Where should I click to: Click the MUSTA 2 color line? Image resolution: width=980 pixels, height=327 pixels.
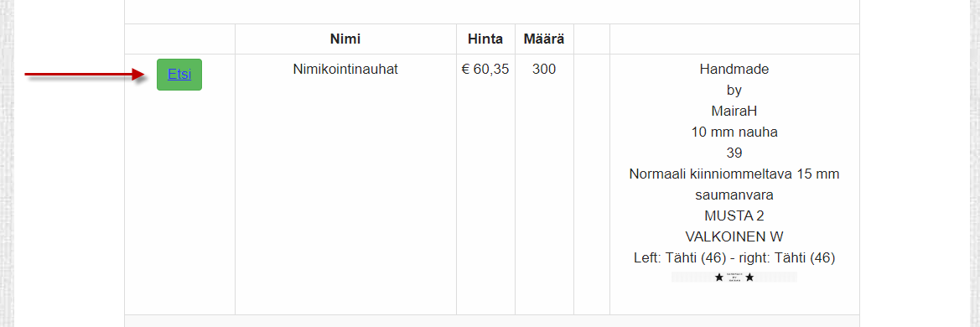(x=734, y=215)
